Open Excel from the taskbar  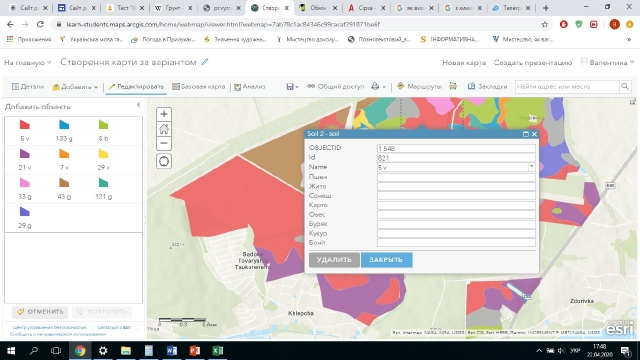(x=218, y=351)
